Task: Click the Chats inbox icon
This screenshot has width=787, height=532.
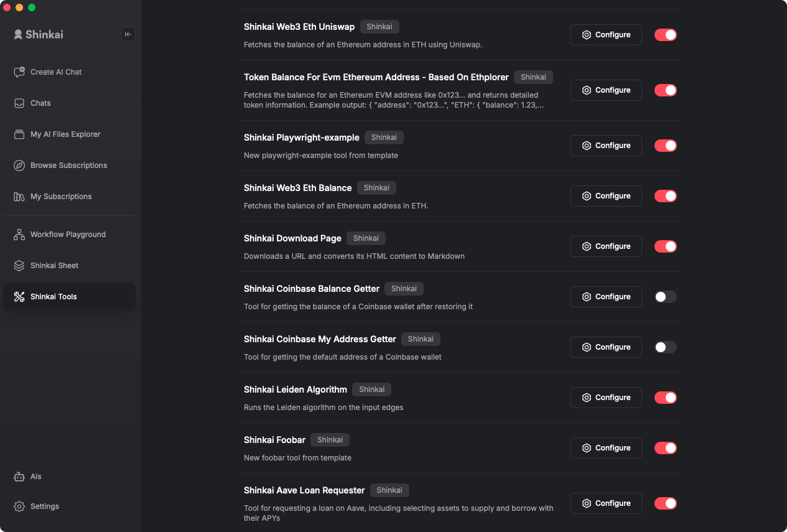Action: 19,103
